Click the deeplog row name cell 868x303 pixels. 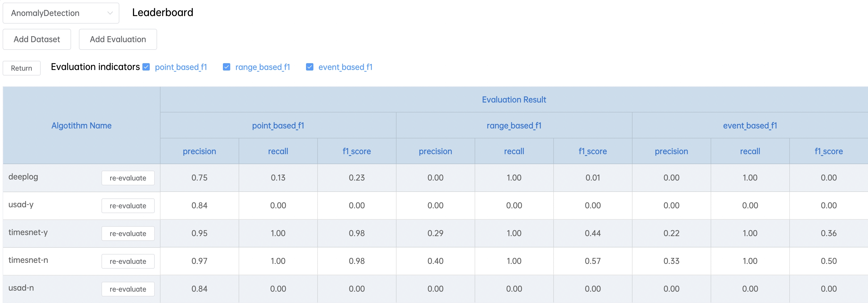[x=23, y=177]
